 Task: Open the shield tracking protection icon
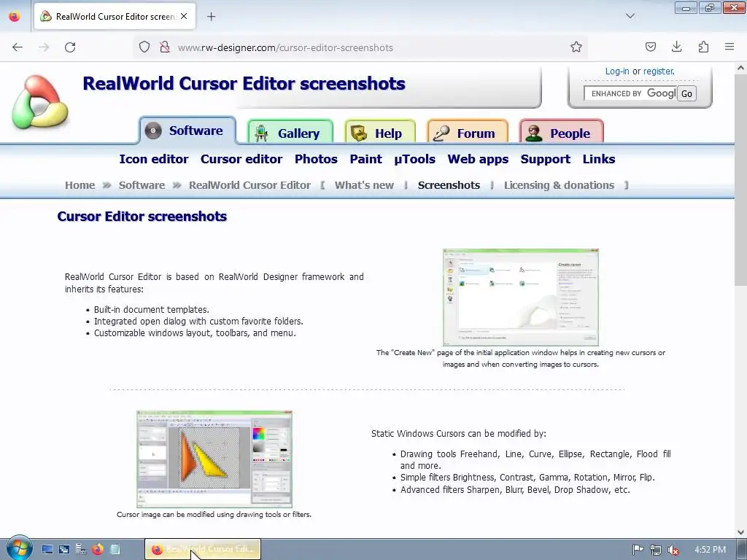pyautogui.click(x=144, y=47)
